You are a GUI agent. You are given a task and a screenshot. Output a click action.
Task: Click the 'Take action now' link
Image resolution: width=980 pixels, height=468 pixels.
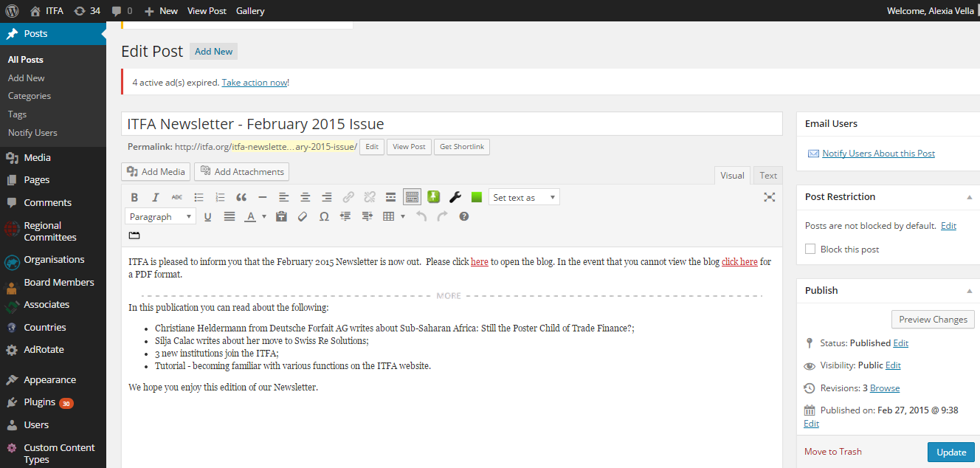[x=255, y=83]
